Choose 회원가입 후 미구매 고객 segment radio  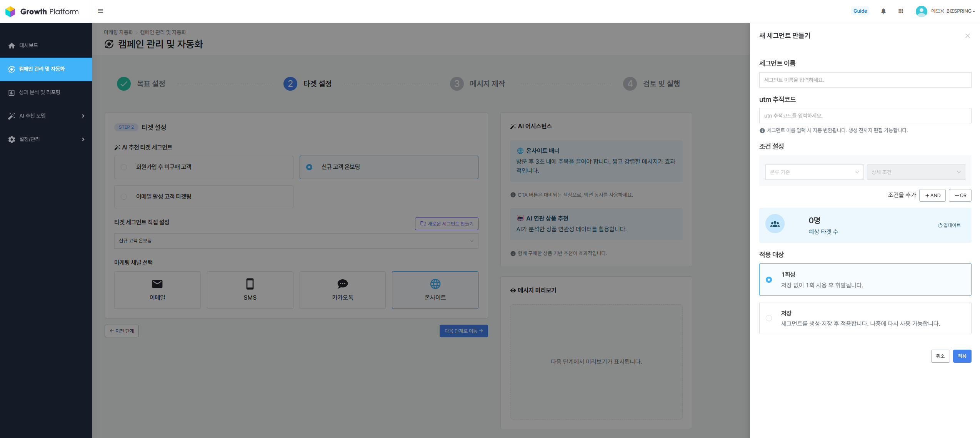point(124,167)
